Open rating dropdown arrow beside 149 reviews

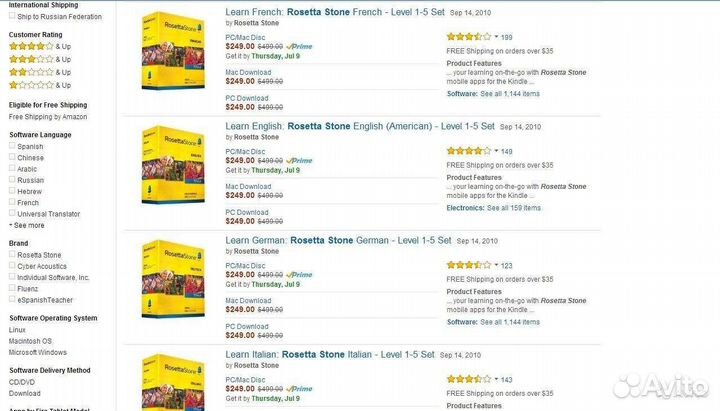(496, 151)
